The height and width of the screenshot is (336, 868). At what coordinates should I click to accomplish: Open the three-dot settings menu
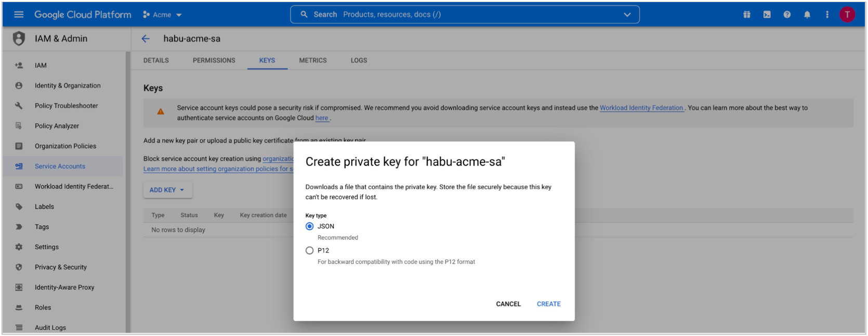(x=827, y=15)
